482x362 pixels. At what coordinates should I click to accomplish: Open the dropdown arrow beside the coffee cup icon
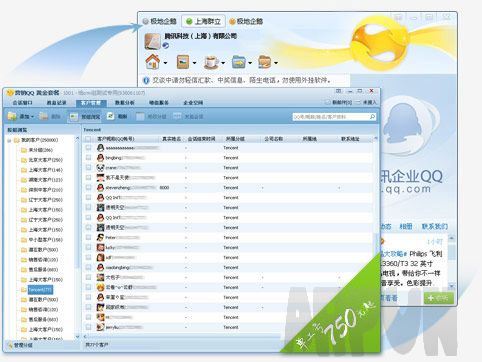[223, 63]
